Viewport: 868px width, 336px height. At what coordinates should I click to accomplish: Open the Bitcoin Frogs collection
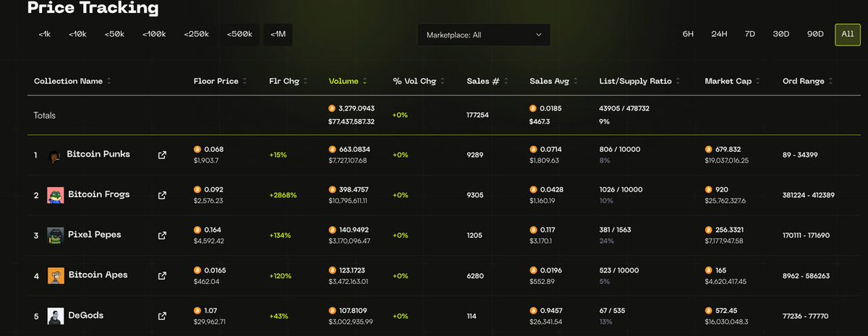click(x=100, y=195)
